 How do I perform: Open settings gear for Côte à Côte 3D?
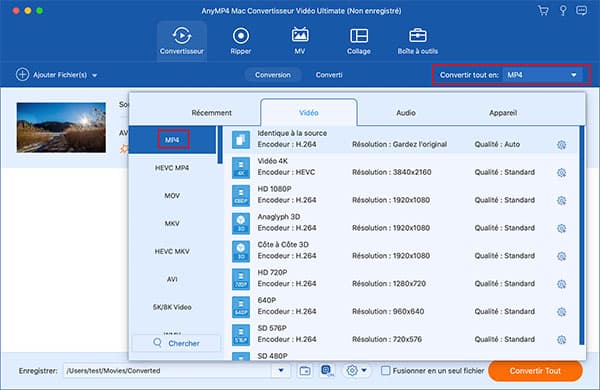[x=561, y=256]
